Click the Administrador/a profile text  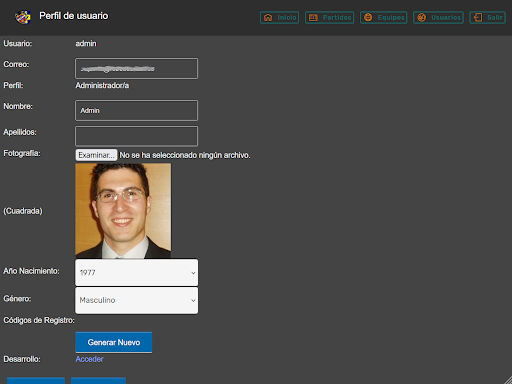tap(102, 86)
